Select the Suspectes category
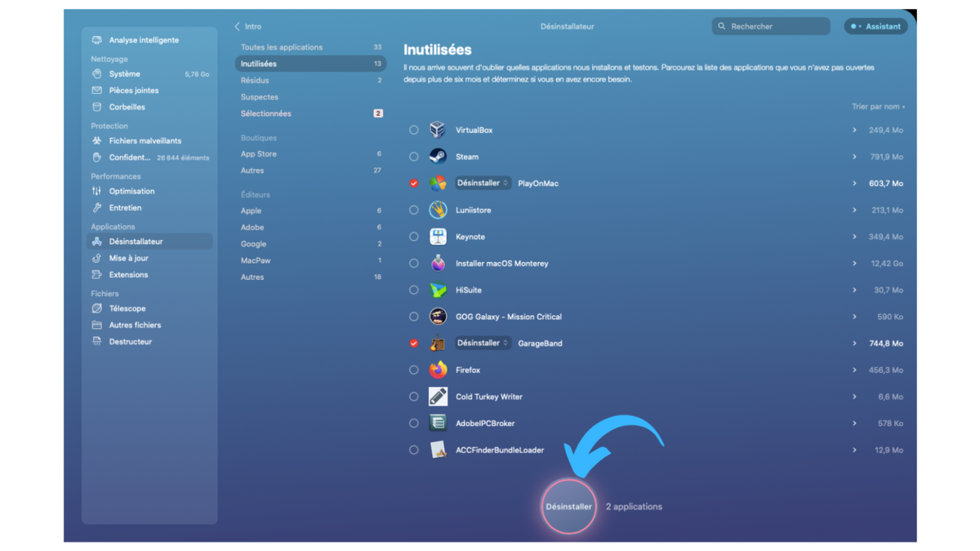980x551 pixels. pos(310,97)
